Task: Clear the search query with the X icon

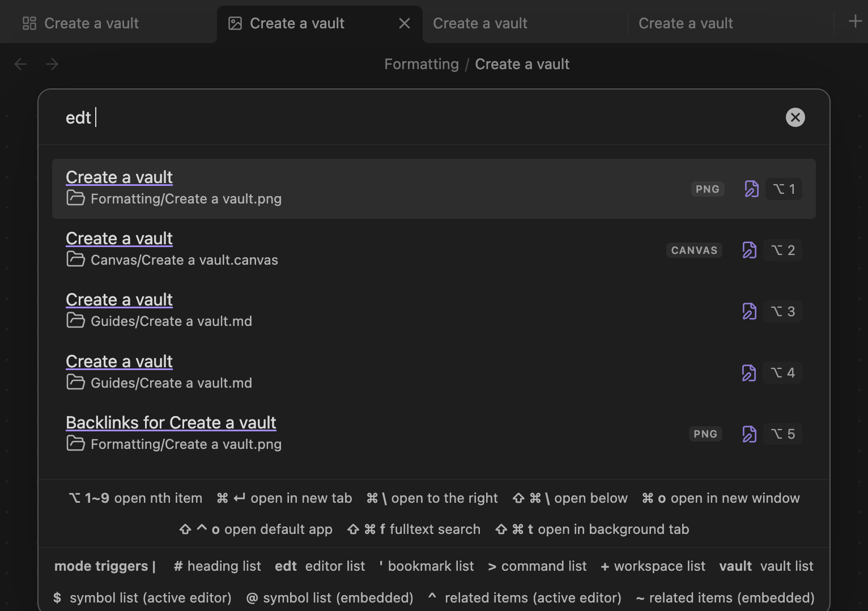Action: 795,117
